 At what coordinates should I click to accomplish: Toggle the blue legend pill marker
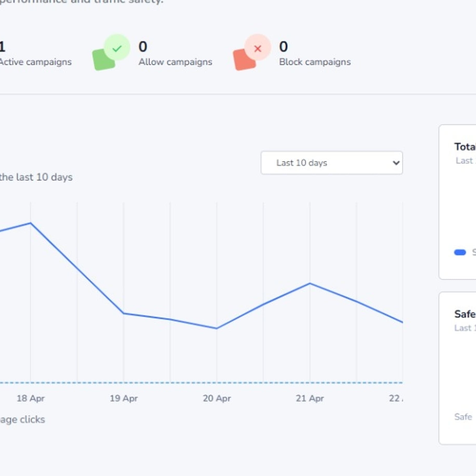coord(460,252)
